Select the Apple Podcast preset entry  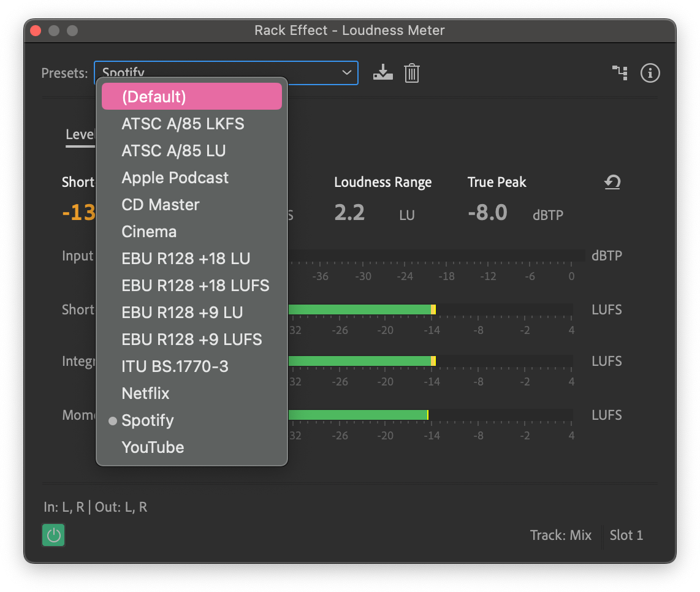point(175,177)
